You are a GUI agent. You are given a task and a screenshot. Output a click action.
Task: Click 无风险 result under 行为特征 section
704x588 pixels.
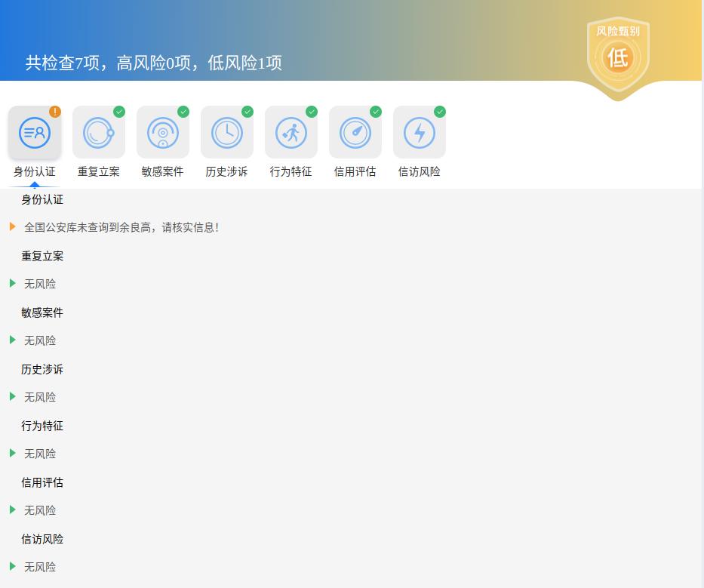point(40,454)
